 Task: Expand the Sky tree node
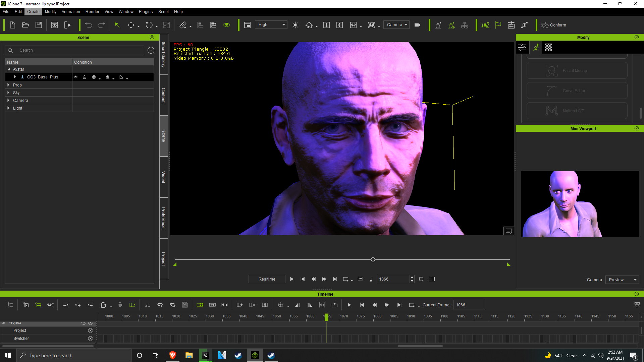[8, 93]
